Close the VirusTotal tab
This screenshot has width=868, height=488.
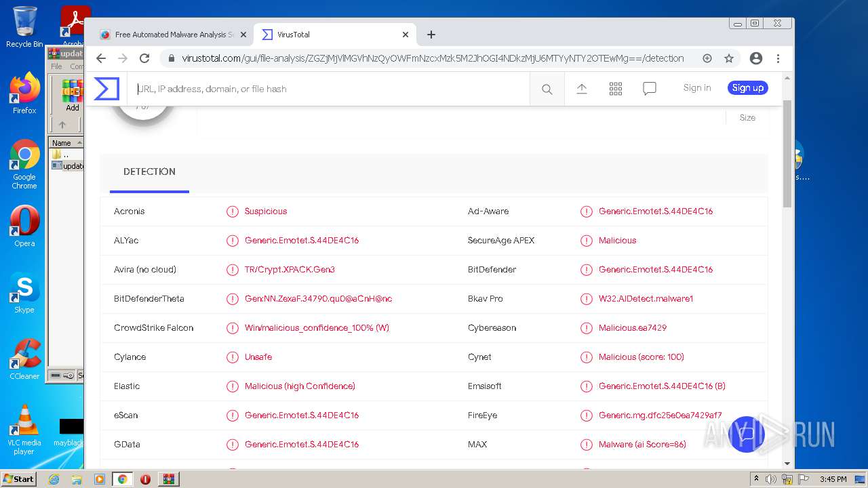tap(406, 35)
